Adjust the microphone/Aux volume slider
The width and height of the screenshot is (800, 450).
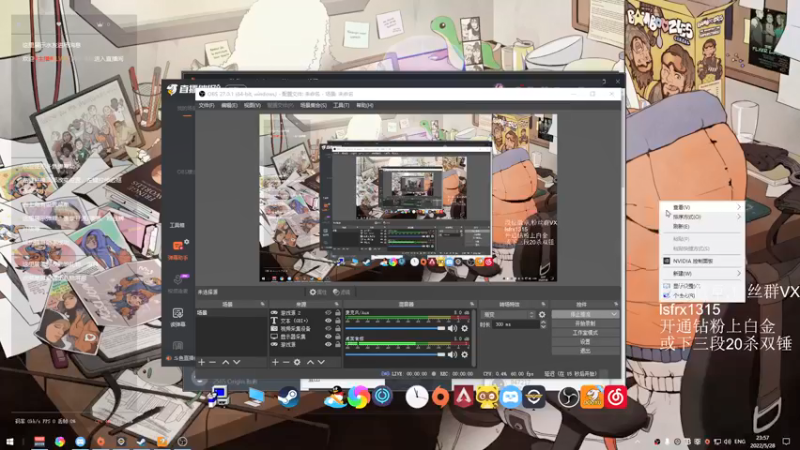(395, 329)
